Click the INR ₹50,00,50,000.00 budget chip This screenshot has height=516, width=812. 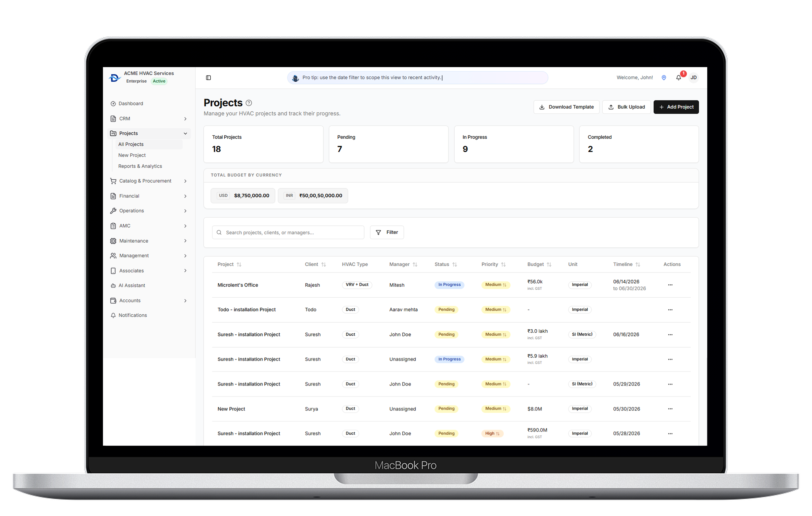click(x=313, y=196)
